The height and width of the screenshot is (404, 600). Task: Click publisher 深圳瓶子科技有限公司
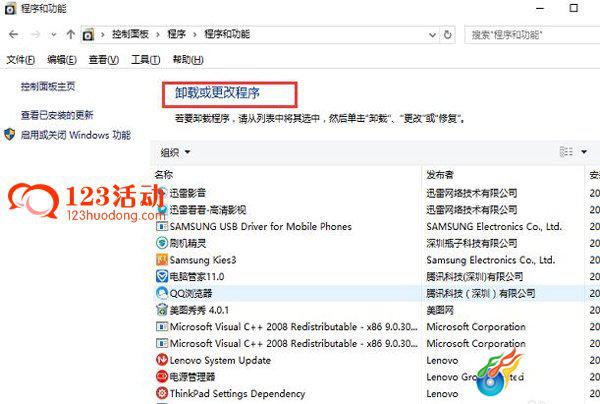(x=472, y=243)
